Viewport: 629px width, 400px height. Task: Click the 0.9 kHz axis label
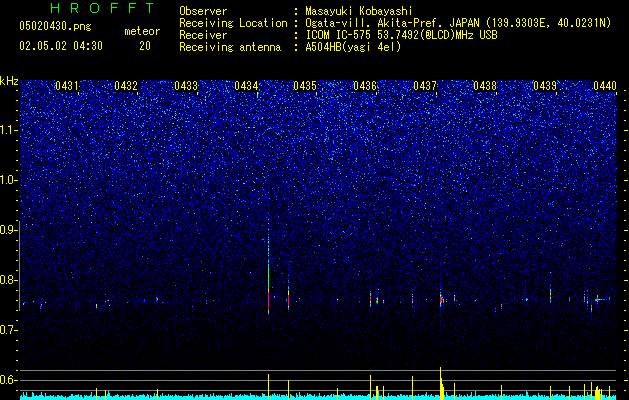click(x=8, y=230)
